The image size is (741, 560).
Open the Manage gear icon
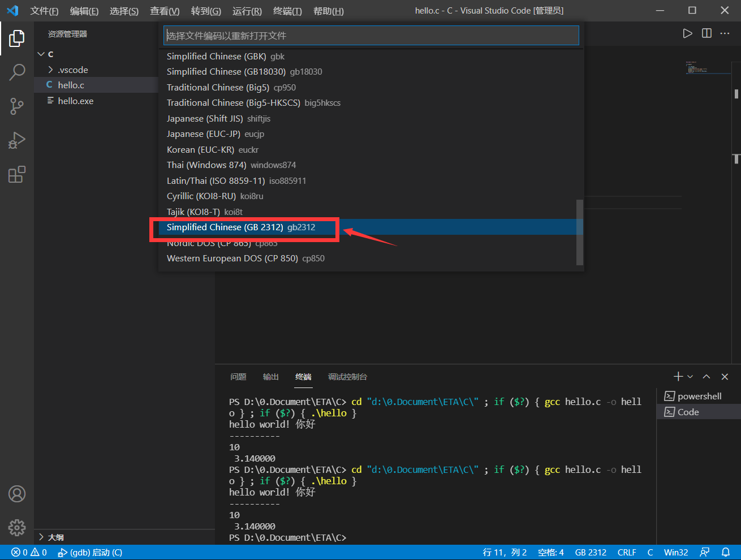pos(17,528)
